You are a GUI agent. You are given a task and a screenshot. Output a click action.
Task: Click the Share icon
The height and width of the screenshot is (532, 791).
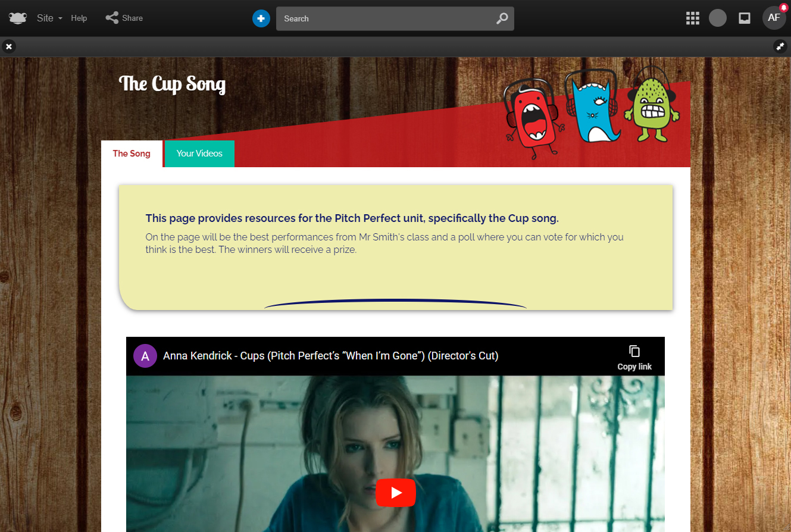(112, 18)
